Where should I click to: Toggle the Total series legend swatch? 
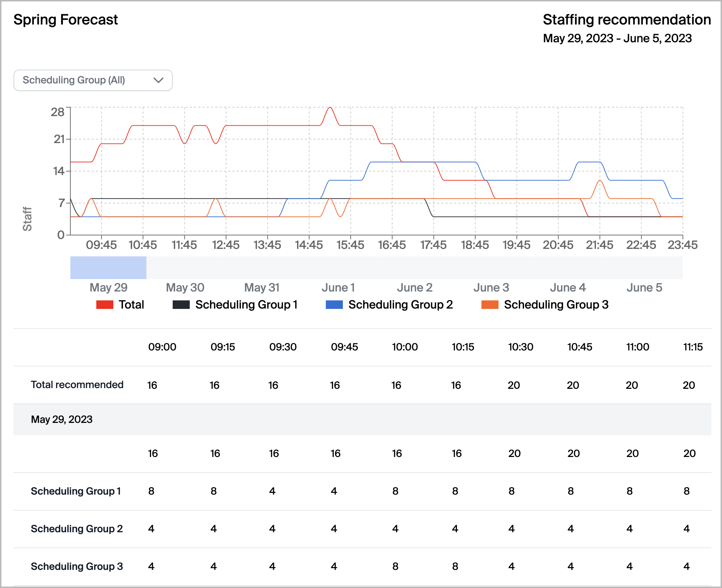105,305
